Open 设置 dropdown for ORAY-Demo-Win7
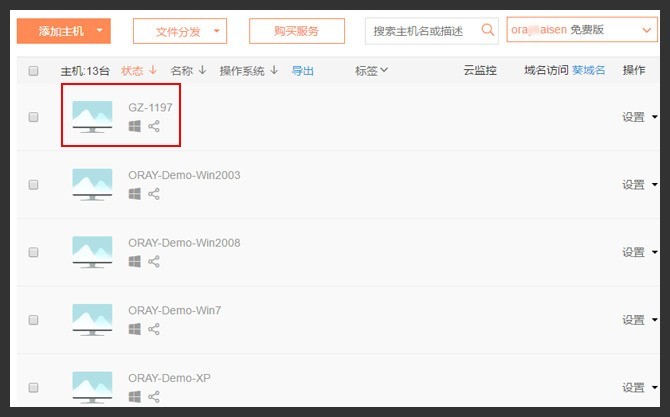Screen dimensions: 670x417 tap(640, 320)
